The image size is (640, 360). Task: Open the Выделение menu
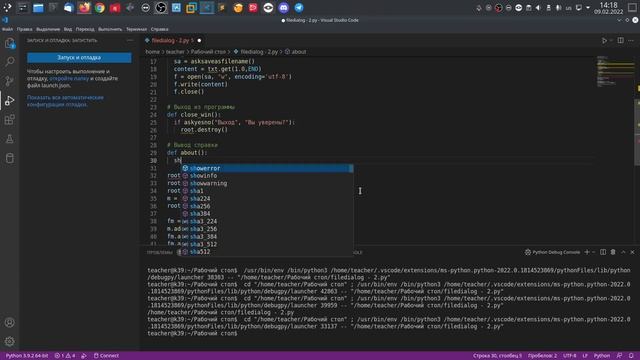coord(48,29)
